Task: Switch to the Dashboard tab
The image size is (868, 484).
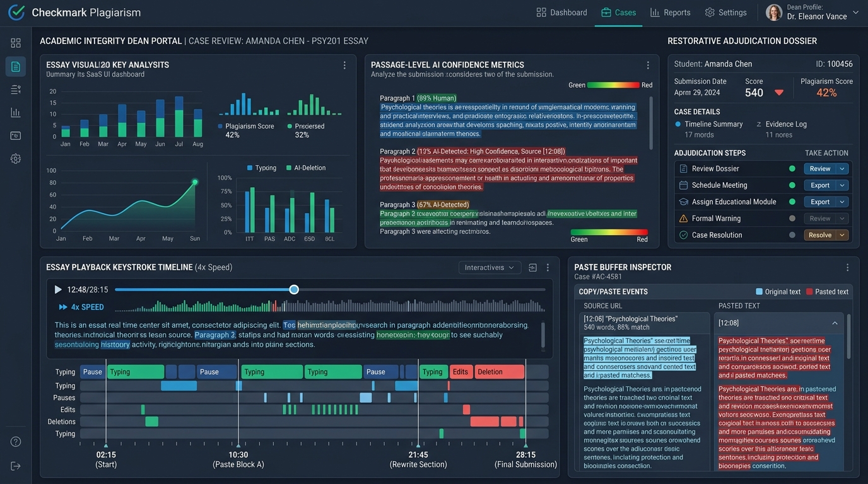Action: coord(561,13)
